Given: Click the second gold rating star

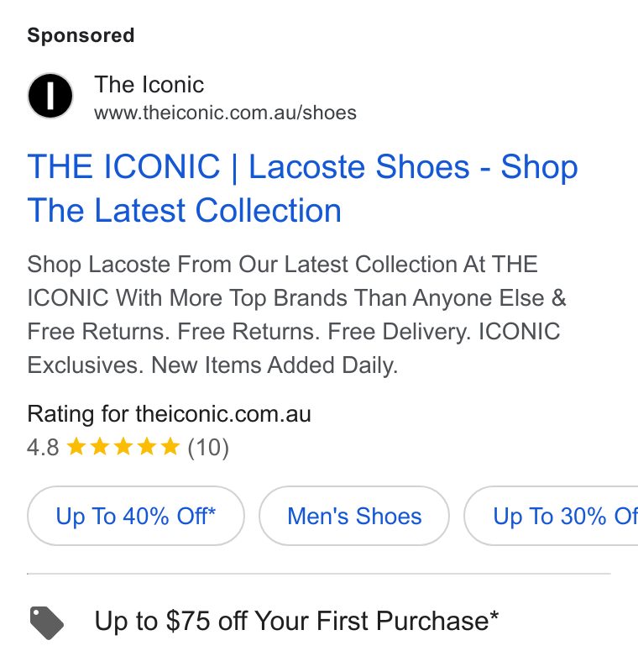Looking at the screenshot, I should click(x=100, y=446).
